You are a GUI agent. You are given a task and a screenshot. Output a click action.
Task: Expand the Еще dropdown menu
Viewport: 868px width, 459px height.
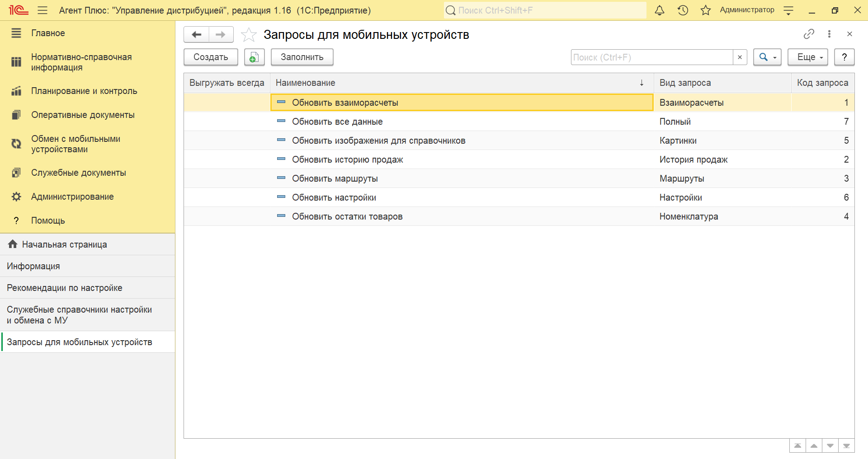[807, 57]
